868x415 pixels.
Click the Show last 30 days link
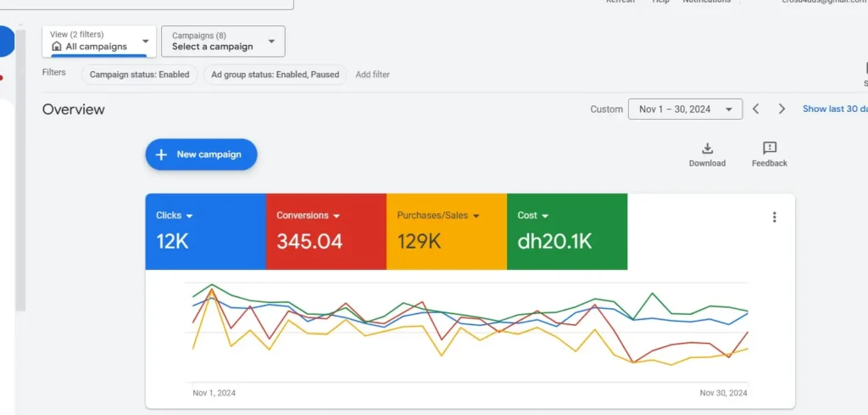tap(834, 109)
